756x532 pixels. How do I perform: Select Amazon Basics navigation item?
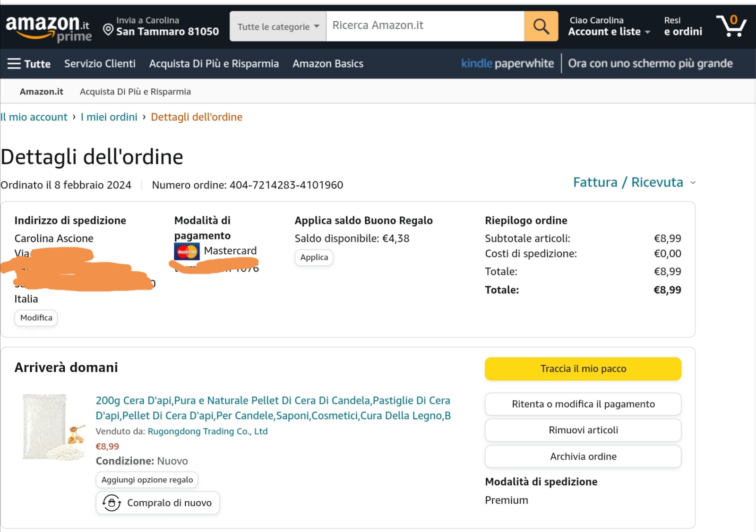coord(328,64)
